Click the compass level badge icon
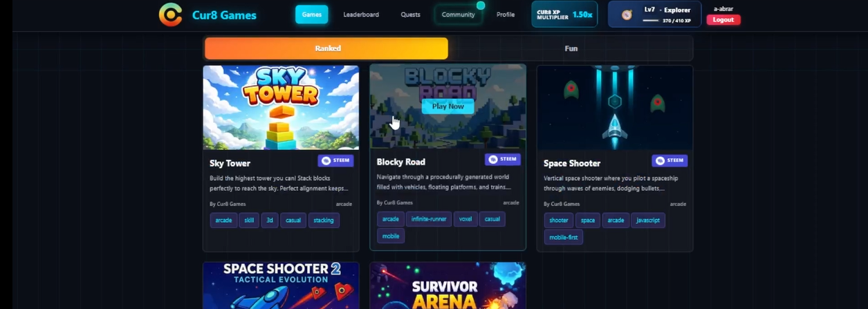The width and height of the screenshot is (868, 309). (x=627, y=15)
